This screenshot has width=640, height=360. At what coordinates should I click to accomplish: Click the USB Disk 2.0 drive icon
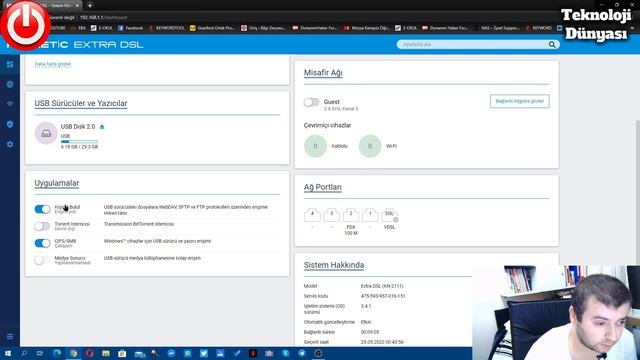(46, 133)
